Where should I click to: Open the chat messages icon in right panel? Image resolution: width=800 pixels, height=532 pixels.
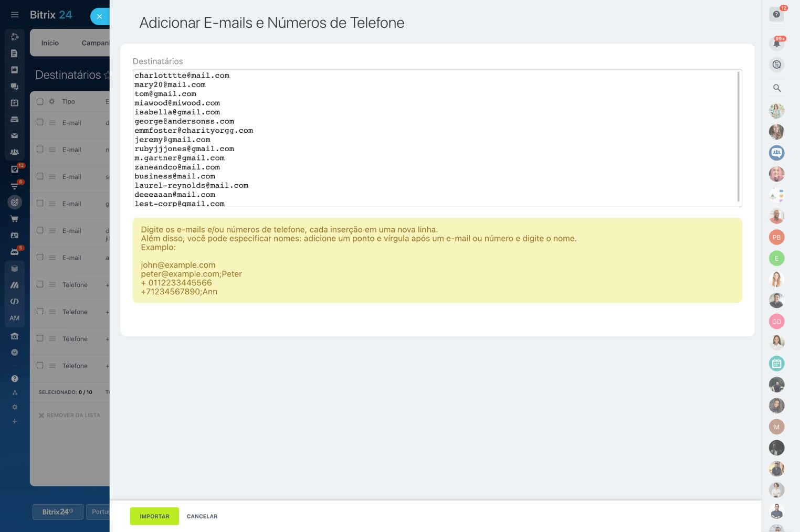[x=777, y=65]
